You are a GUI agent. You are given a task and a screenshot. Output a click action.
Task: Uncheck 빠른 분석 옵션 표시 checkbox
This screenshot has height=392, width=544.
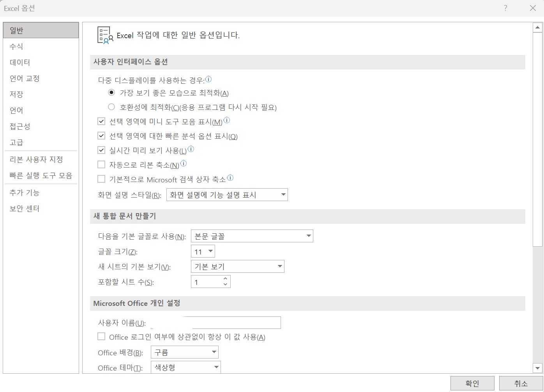[101, 136]
